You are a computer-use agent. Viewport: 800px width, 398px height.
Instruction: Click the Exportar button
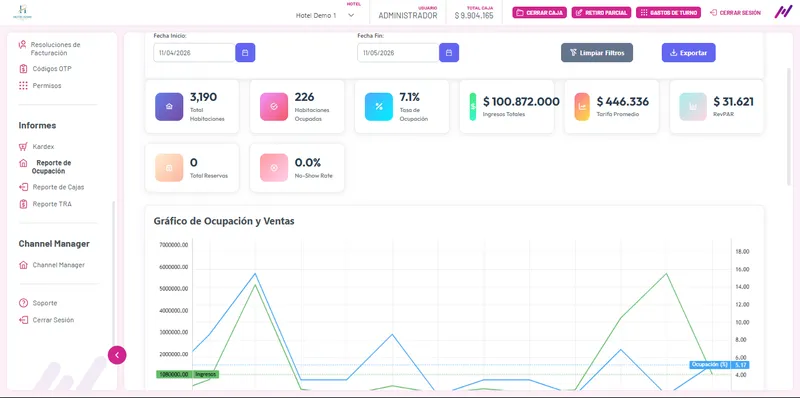click(688, 53)
